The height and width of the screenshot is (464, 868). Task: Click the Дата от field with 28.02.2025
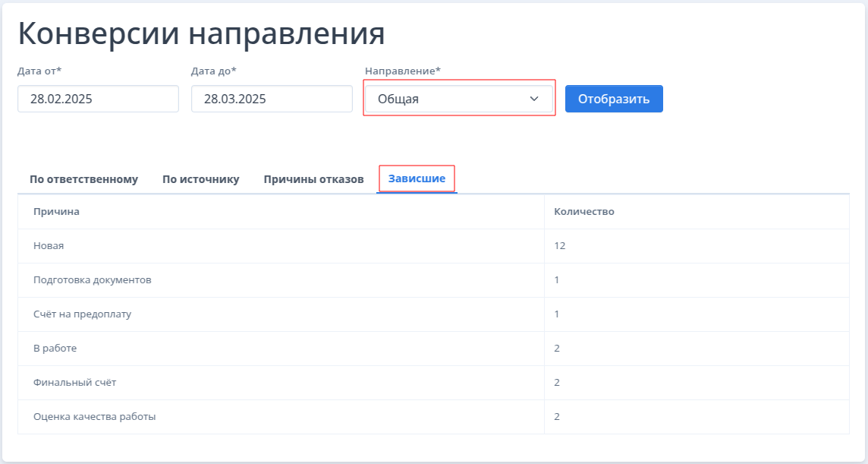coord(98,99)
